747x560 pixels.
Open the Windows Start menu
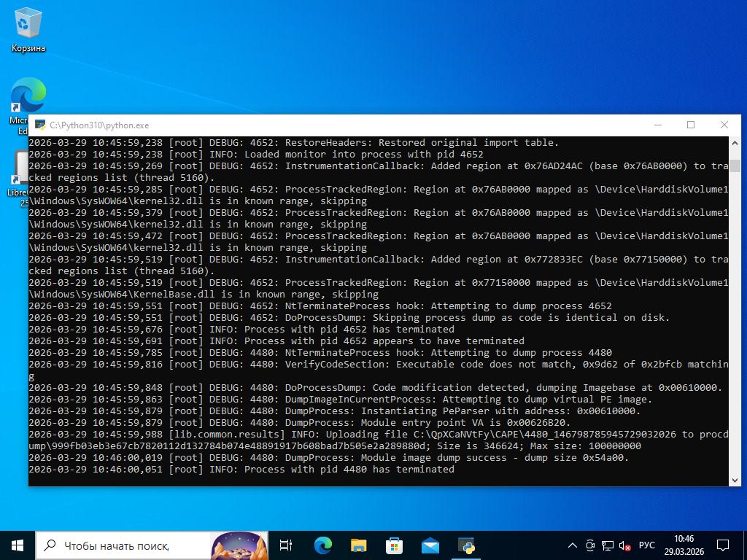(x=18, y=545)
